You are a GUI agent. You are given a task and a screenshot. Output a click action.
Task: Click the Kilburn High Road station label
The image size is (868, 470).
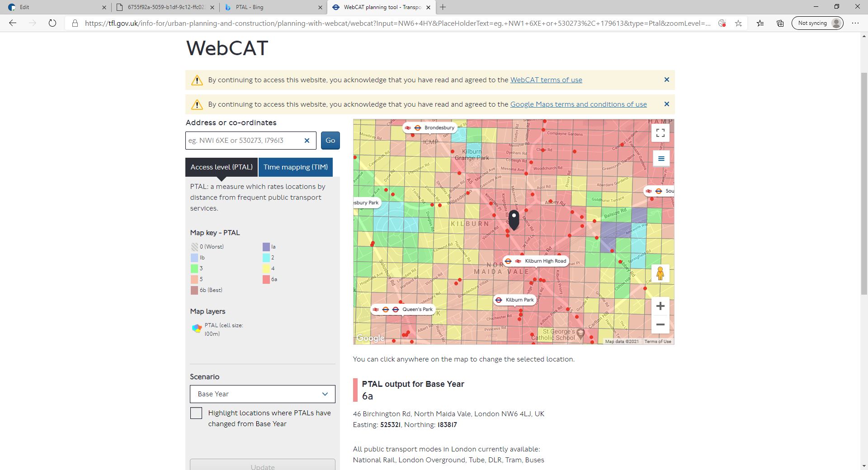[536, 261]
